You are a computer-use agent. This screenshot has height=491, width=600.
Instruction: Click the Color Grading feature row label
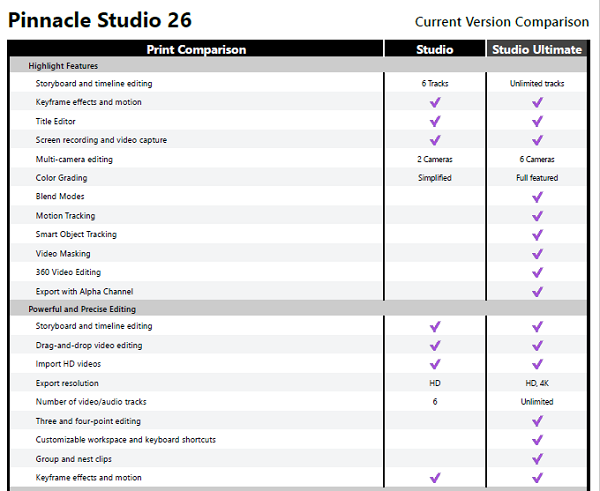(61, 178)
